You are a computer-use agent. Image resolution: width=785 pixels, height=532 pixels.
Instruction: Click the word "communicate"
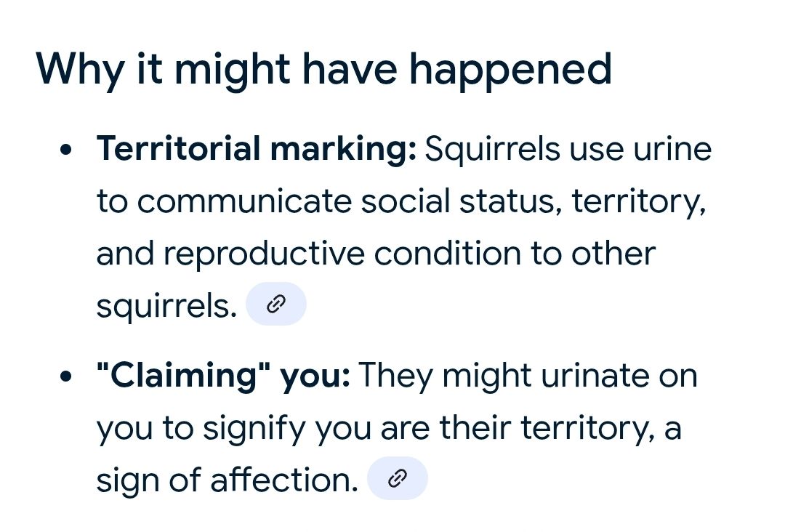click(244, 201)
